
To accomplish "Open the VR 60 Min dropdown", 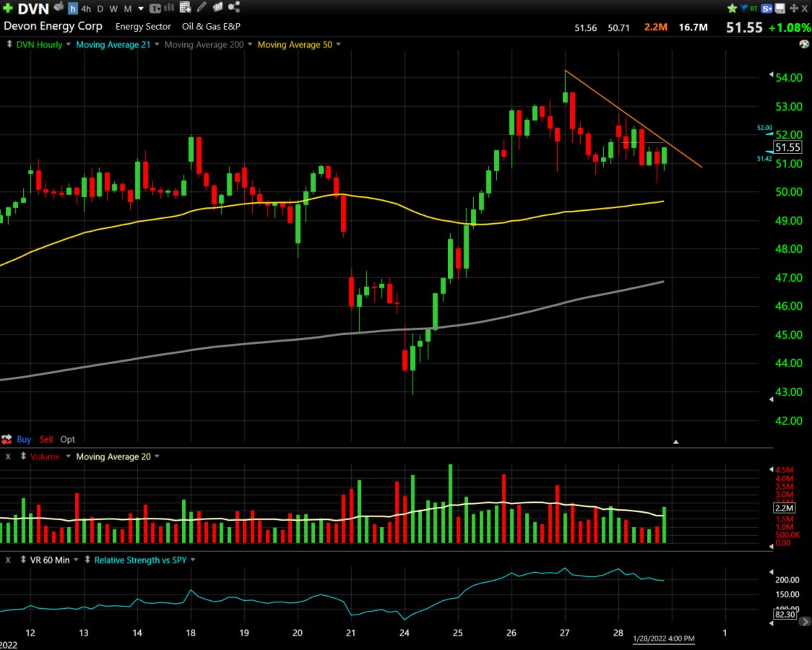I will [x=76, y=560].
